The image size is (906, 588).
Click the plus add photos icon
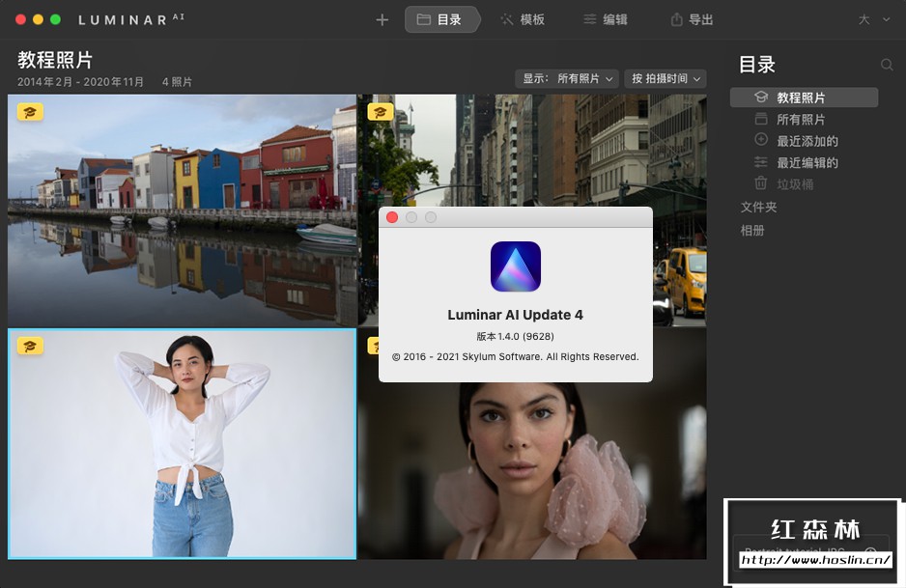[x=382, y=19]
